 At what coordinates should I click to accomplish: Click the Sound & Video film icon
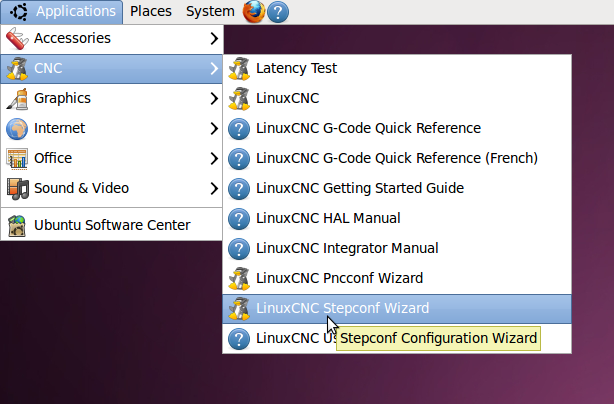tap(17, 189)
